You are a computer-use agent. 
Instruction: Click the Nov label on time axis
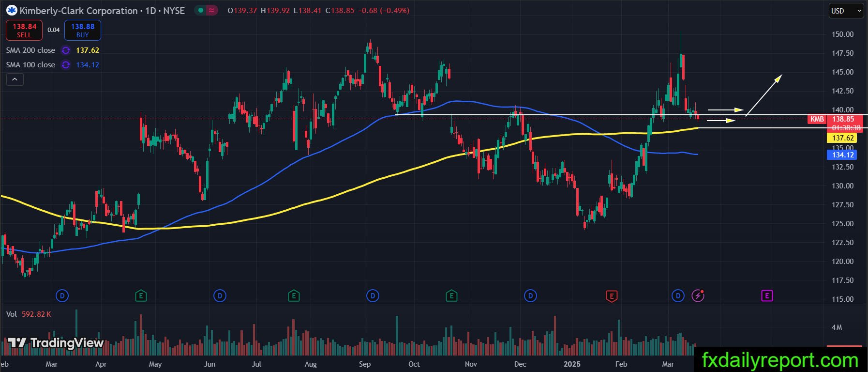pos(471,364)
